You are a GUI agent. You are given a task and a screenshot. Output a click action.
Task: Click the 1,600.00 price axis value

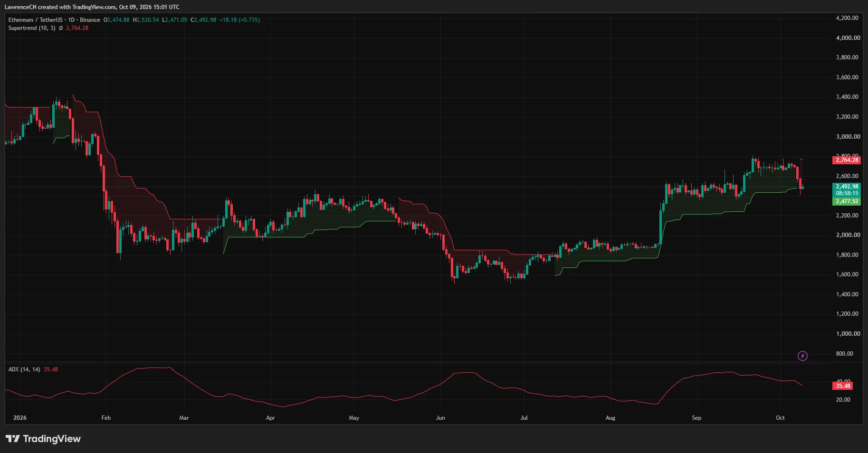[x=847, y=274]
